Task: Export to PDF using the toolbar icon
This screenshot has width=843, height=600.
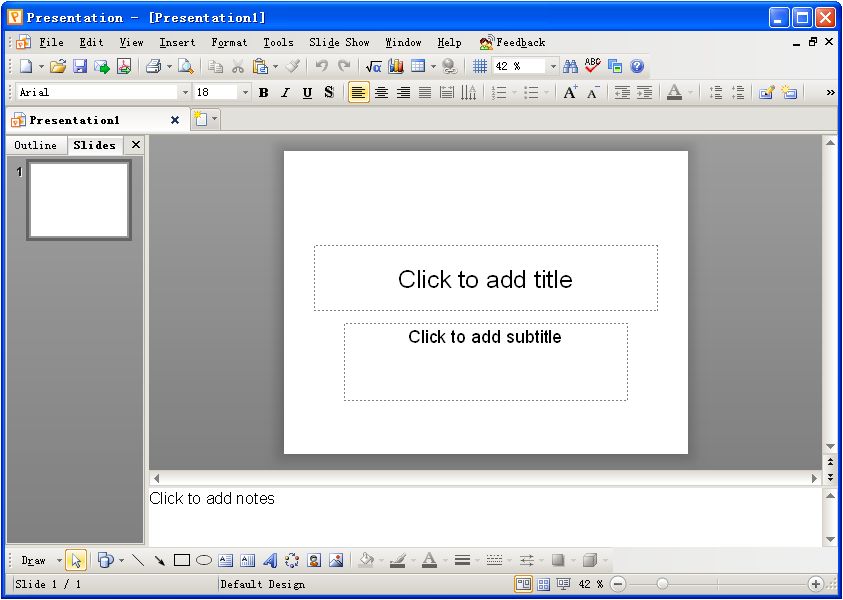Action: (x=124, y=66)
